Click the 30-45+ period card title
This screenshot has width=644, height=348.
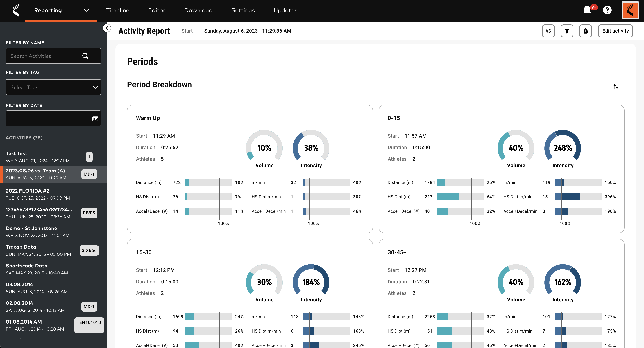click(x=397, y=252)
